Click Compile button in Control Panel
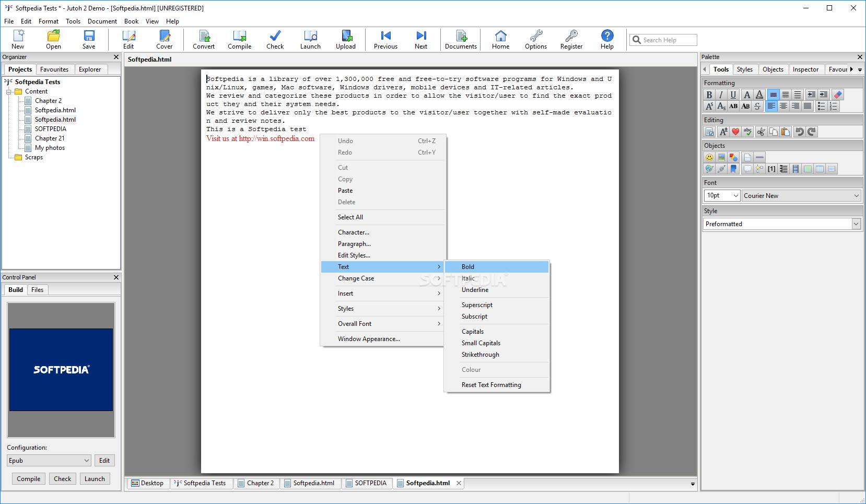Image resolution: width=866 pixels, height=504 pixels. [x=29, y=479]
